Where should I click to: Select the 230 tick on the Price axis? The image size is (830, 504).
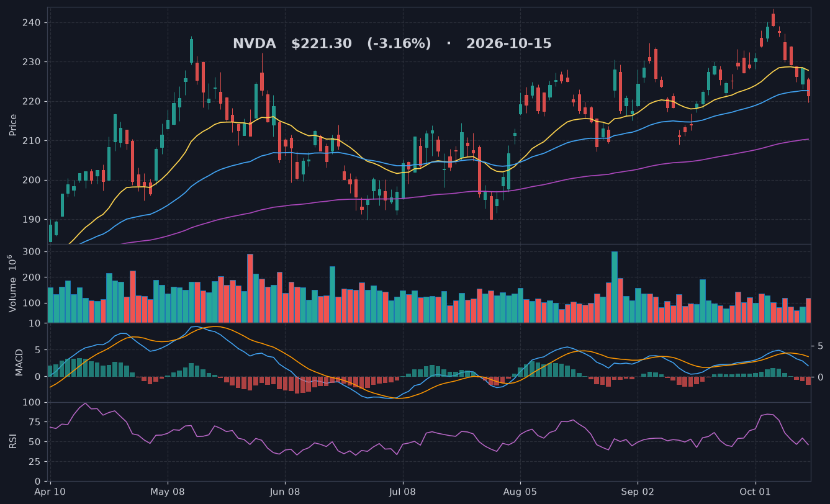(x=31, y=62)
